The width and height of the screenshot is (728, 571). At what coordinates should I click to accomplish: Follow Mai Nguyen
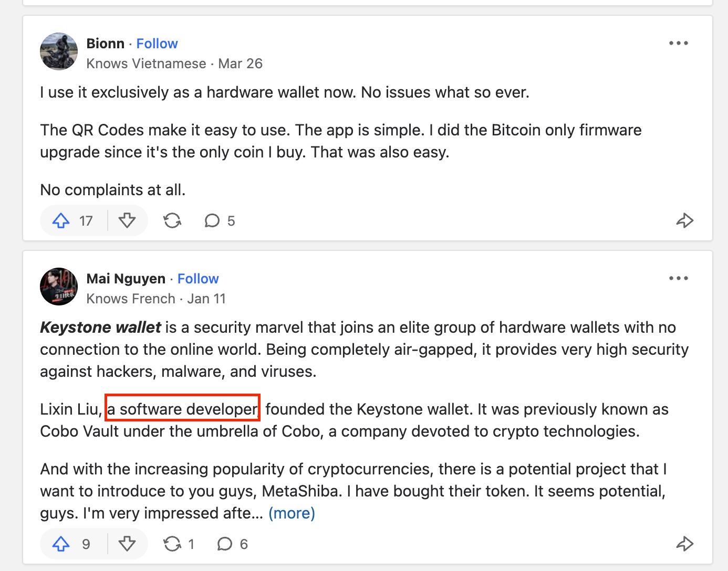click(198, 279)
